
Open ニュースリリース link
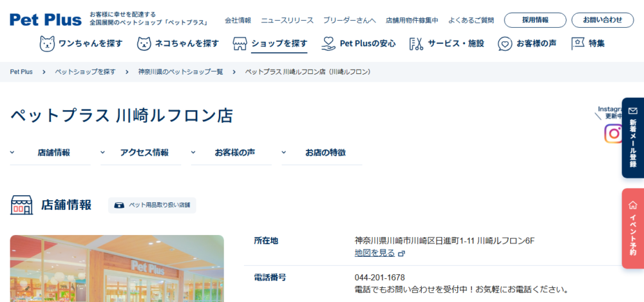coord(287,20)
